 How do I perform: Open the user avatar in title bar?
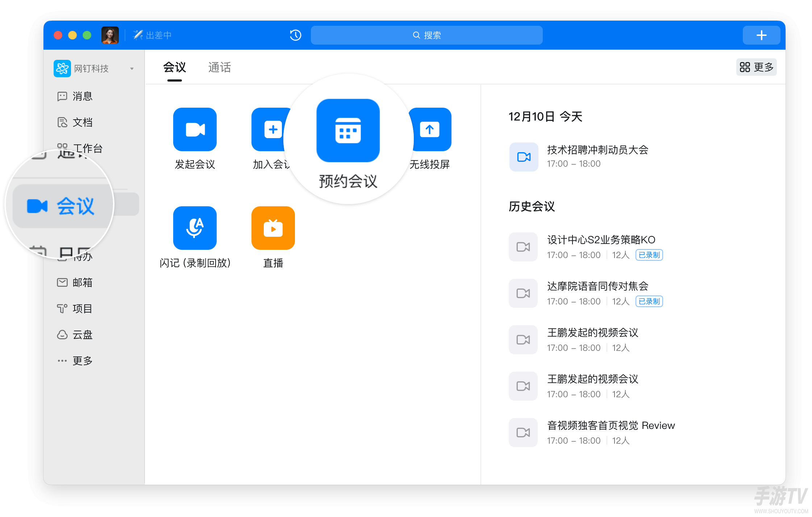110,35
